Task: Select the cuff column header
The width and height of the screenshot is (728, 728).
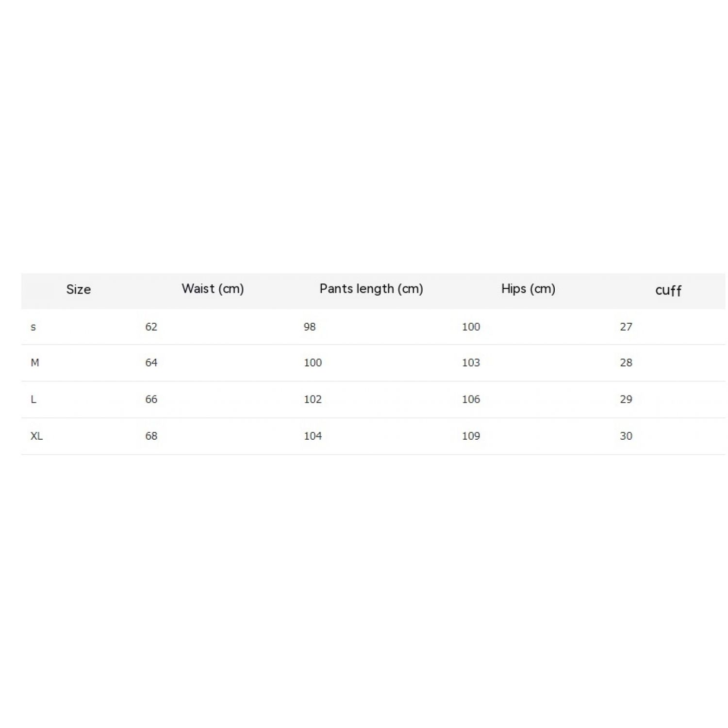Action: coord(668,291)
